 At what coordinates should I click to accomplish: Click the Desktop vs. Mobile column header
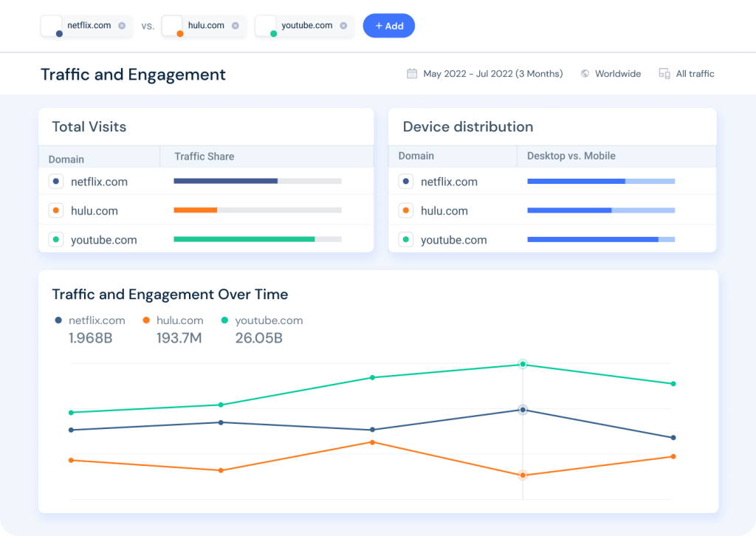[571, 157]
